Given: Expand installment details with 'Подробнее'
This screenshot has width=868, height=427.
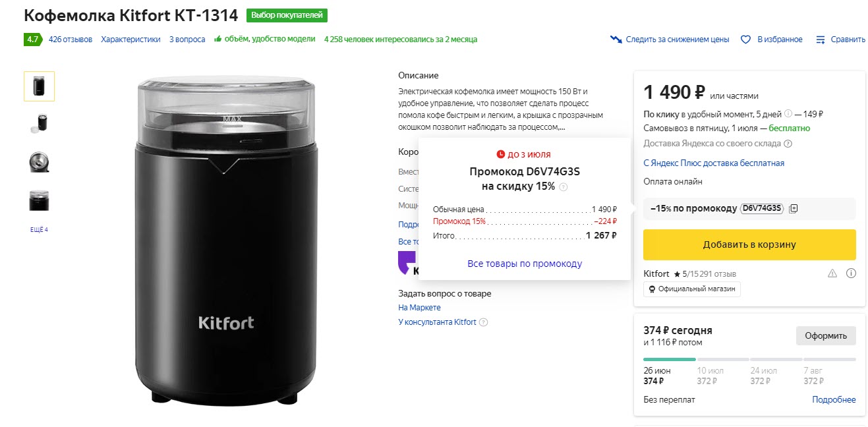Looking at the screenshot, I should point(834,399).
